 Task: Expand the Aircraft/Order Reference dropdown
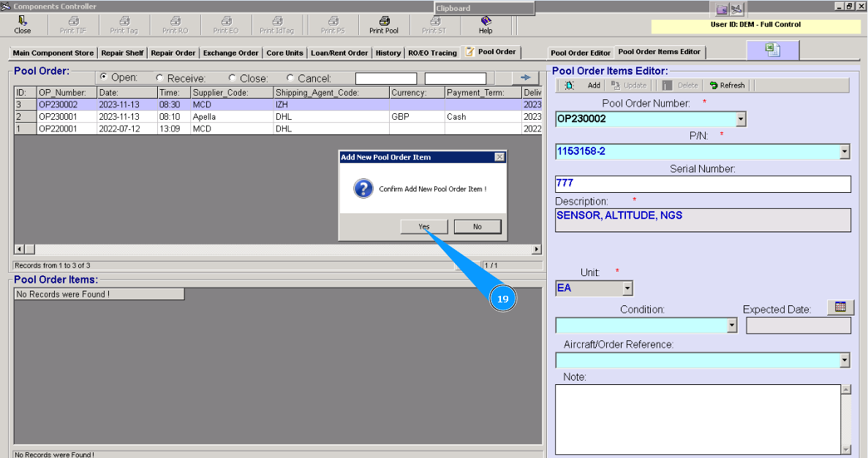pos(844,360)
